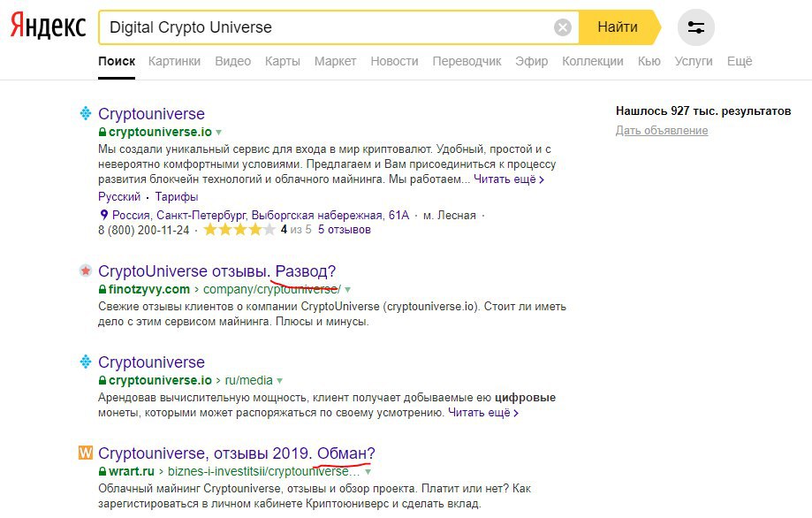Click the orange W favicon of the wrart.ru result

[x=86, y=453]
